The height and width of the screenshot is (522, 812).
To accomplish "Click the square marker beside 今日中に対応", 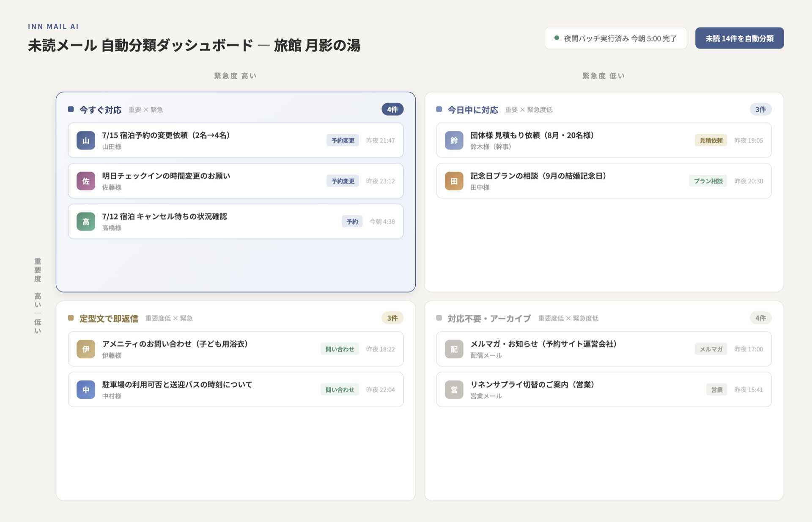I will coord(439,109).
